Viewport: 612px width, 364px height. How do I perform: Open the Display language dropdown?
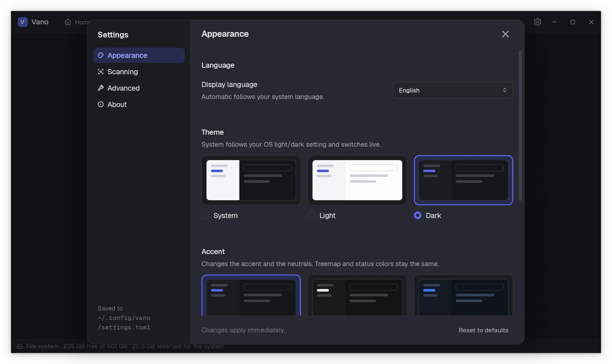click(453, 90)
